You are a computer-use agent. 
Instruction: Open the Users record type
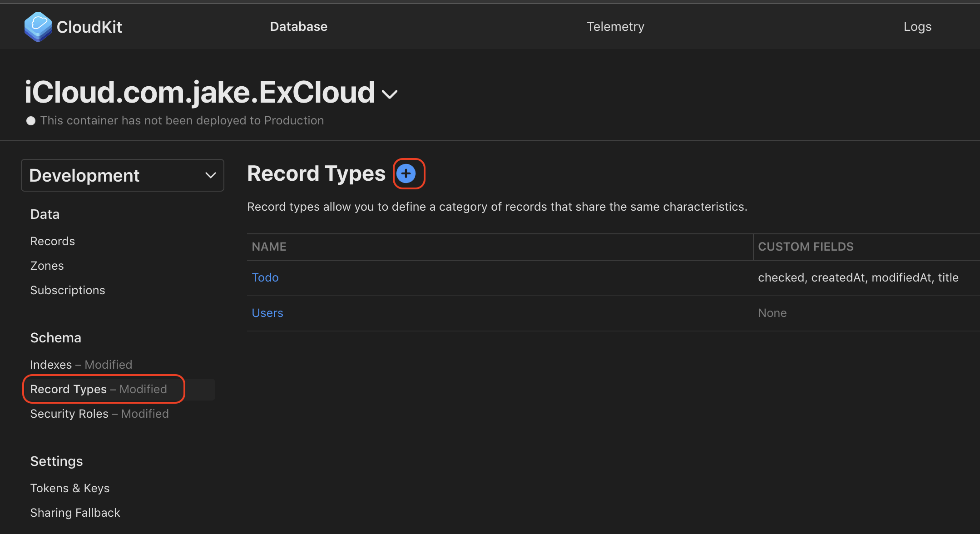click(267, 313)
